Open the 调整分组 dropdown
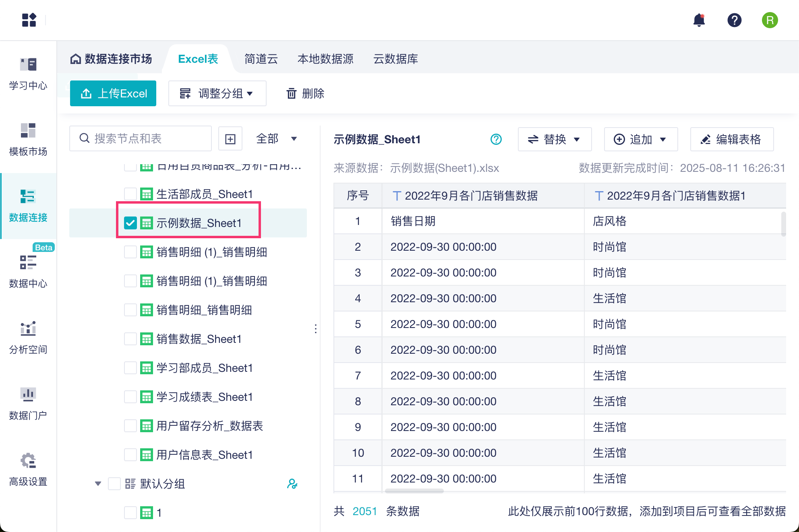Viewport: 799px width, 532px height. [217, 93]
